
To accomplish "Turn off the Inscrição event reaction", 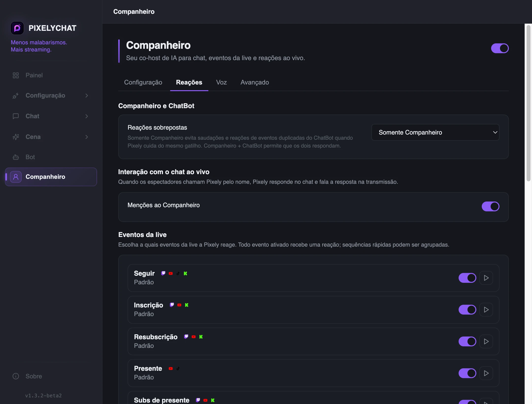I will point(467,310).
